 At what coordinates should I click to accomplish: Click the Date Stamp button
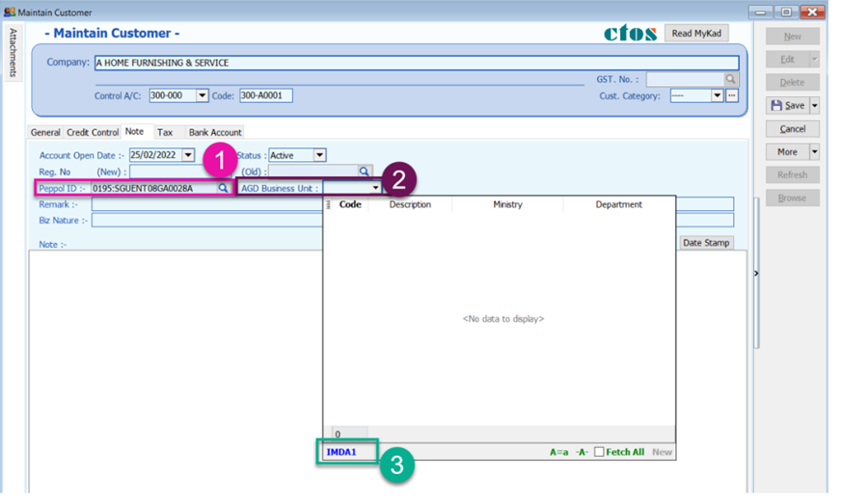[706, 243]
